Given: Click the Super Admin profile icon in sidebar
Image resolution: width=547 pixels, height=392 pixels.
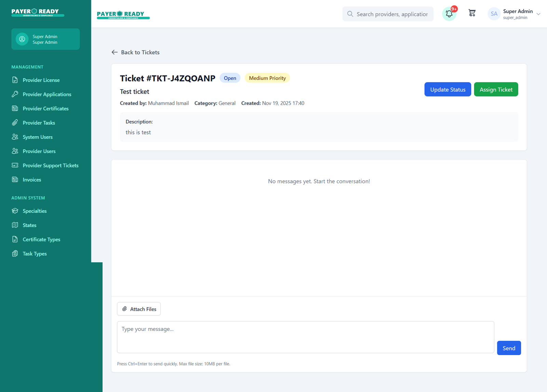Looking at the screenshot, I should tap(22, 39).
